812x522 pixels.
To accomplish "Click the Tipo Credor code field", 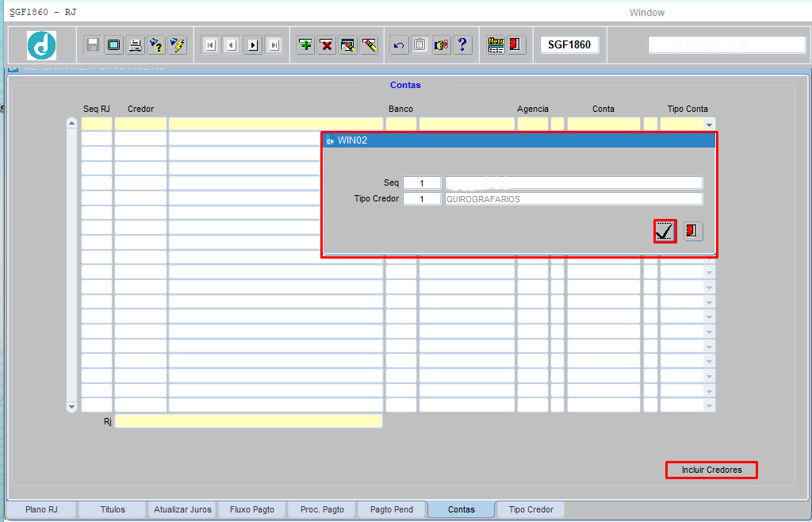I will pyautogui.click(x=422, y=199).
